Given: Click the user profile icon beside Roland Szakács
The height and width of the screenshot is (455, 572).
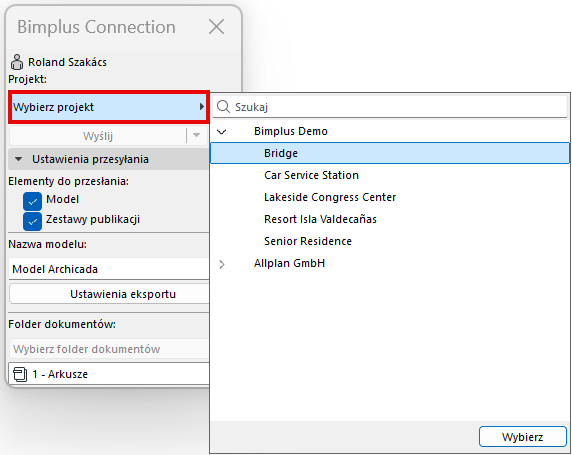Looking at the screenshot, I should (17, 62).
